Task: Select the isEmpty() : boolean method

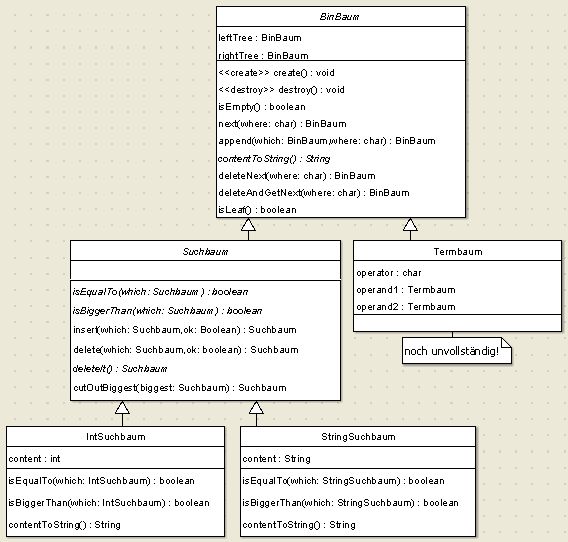Action: point(262,107)
